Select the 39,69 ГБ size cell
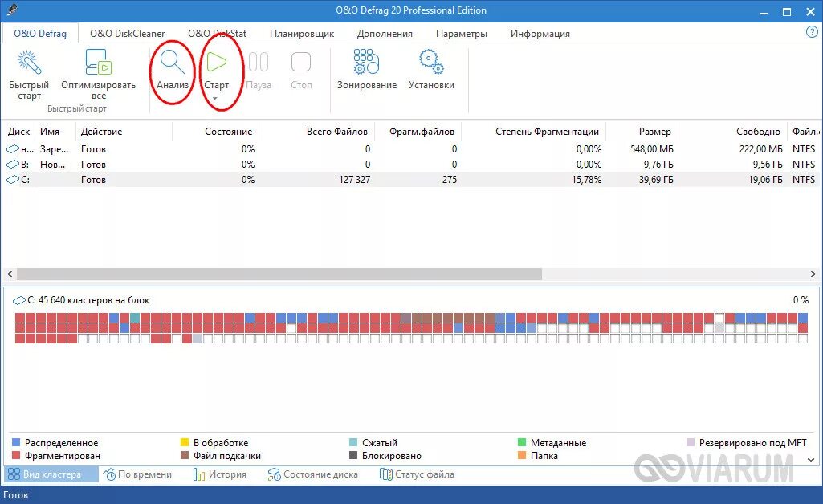823x504 pixels. (655, 179)
